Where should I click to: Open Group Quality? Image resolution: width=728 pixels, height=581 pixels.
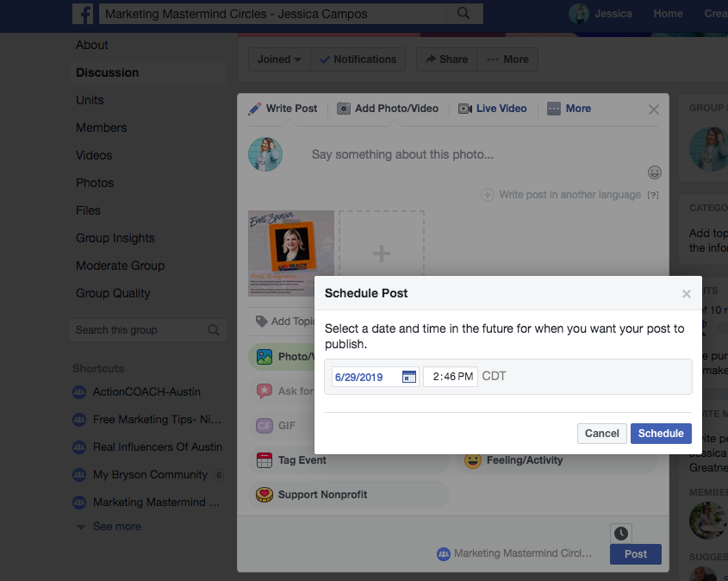(113, 294)
